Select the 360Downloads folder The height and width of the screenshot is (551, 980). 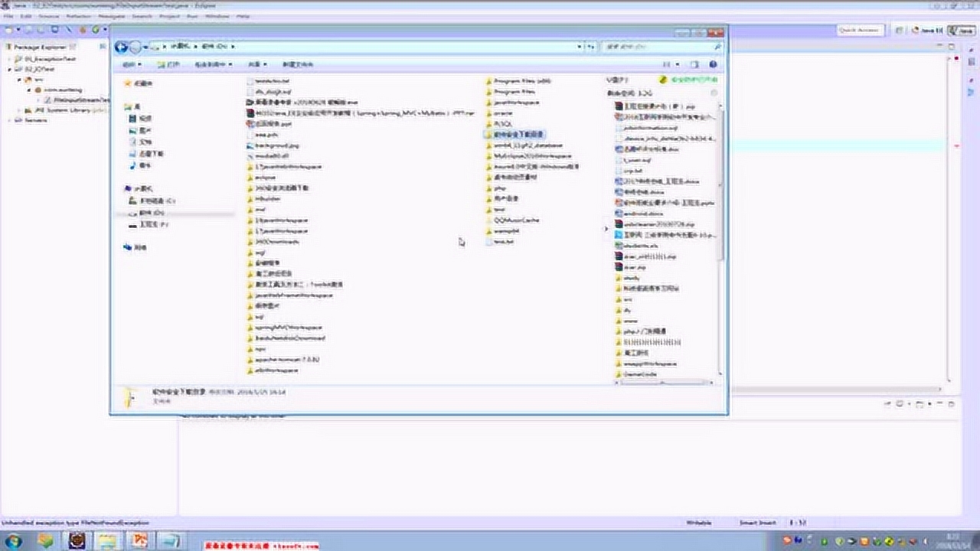pyautogui.click(x=273, y=241)
